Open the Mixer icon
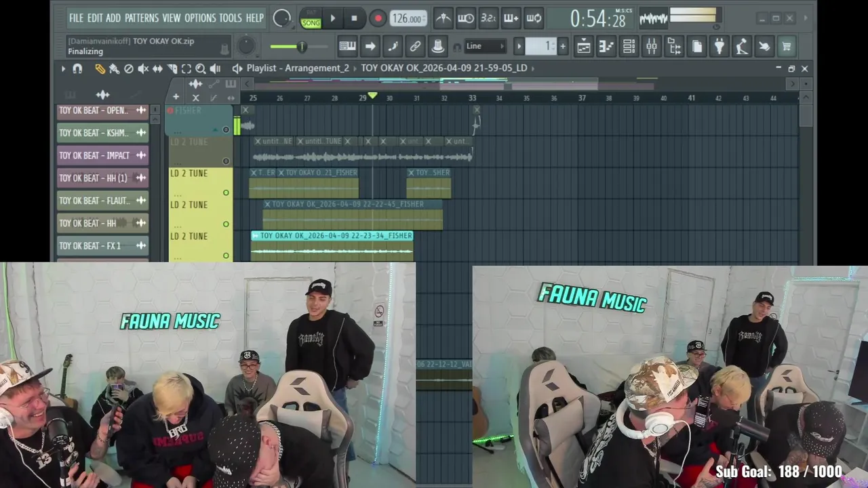This screenshot has width=868, height=488. tap(651, 46)
